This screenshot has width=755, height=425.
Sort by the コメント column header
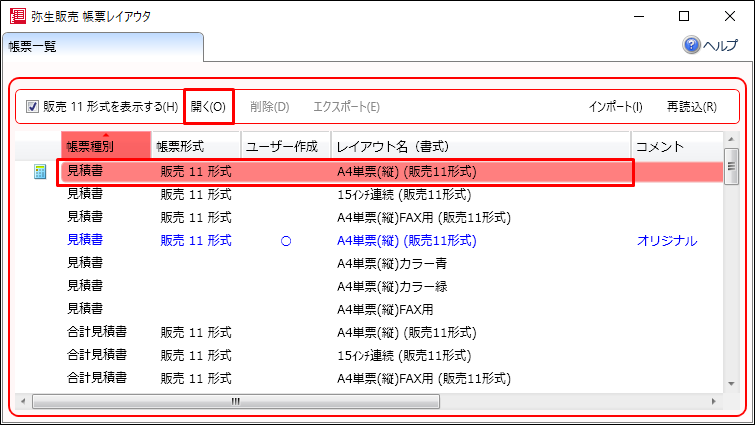click(x=677, y=146)
